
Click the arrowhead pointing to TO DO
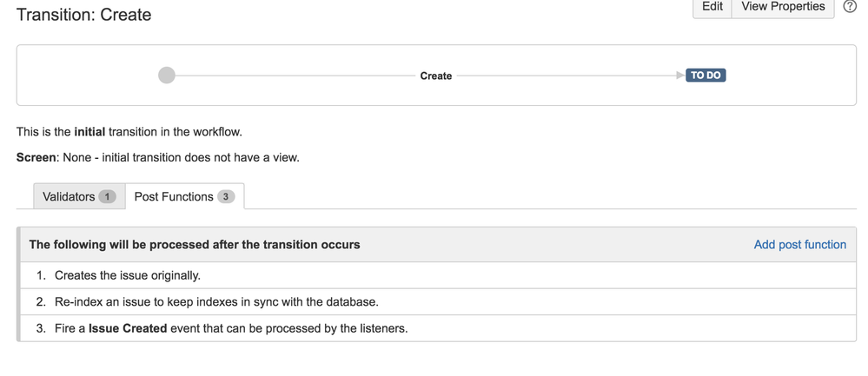[681, 76]
